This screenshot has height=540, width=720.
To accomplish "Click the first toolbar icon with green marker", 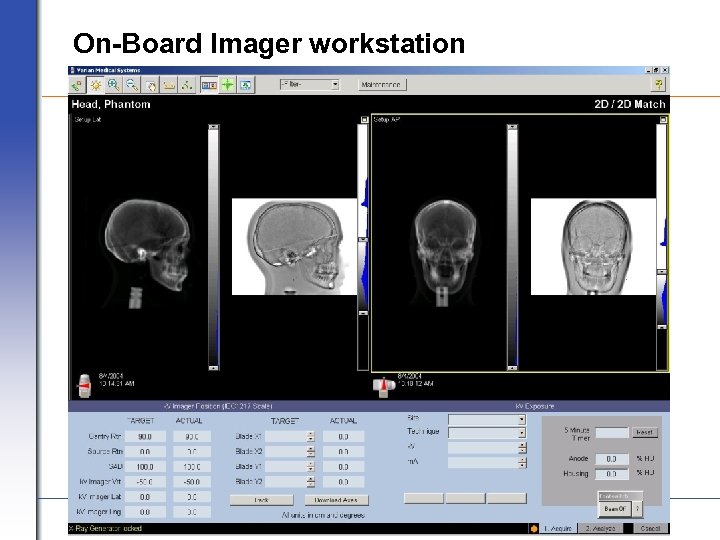I will 77,85.
